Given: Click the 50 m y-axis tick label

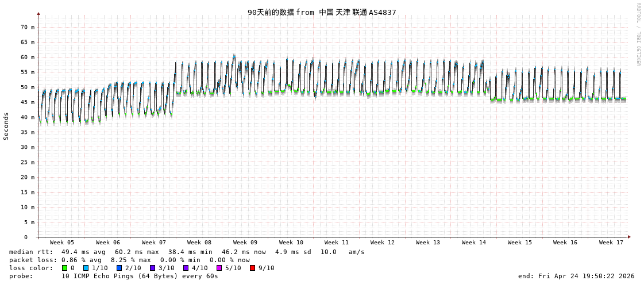Looking at the screenshot, I should pyautogui.click(x=28, y=87).
